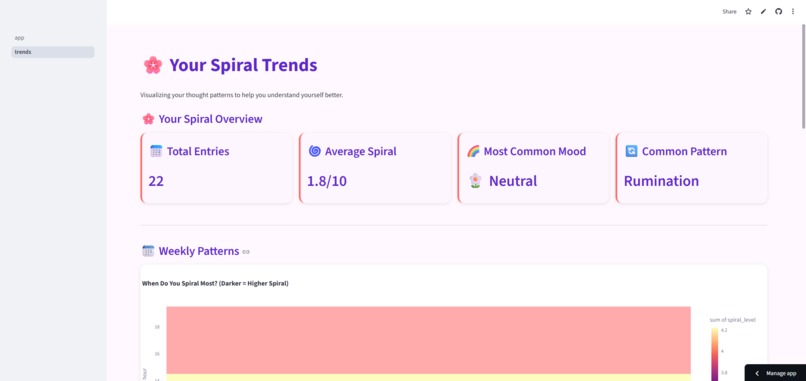This screenshot has height=381, width=806.
Task: Click the rainbow icon beside Most Common Mood
Action: tap(473, 151)
